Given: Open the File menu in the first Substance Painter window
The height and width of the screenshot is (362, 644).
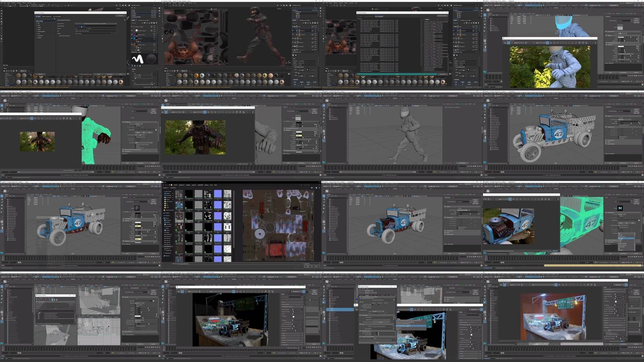Looking at the screenshot, I should [x=2, y=3].
